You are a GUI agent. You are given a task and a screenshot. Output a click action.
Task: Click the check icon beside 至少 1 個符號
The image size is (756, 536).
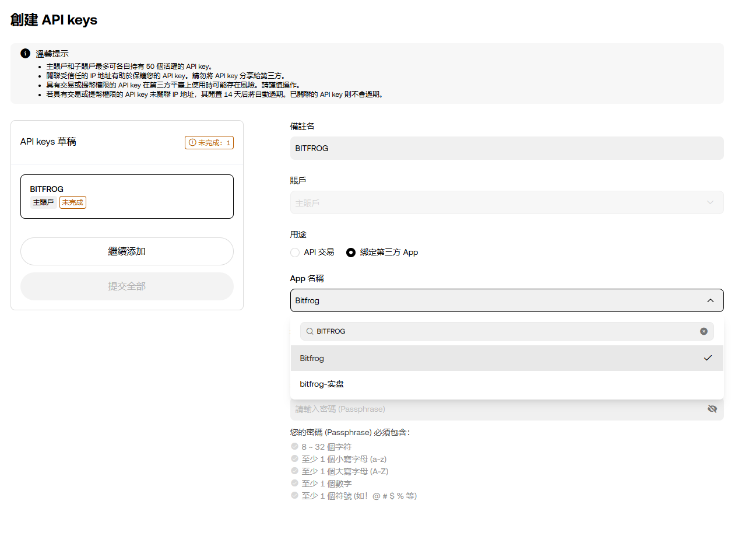click(294, 495)
